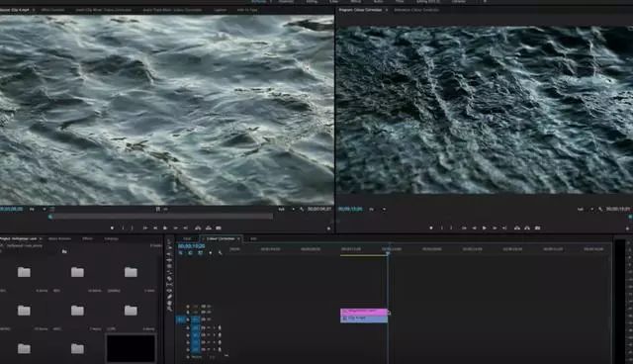Viewport: 633px width, 364px height.
Task: Mute the first audio track
Action: 209,327
